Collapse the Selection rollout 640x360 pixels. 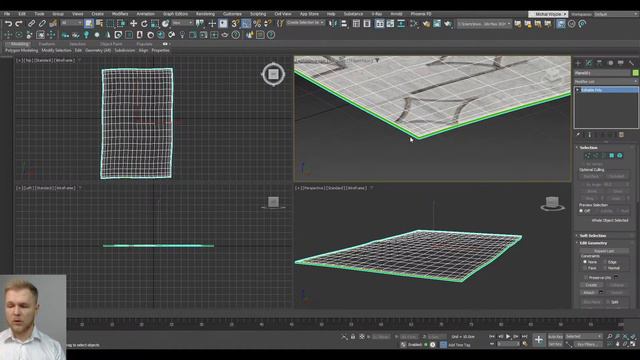click(588, 147)
